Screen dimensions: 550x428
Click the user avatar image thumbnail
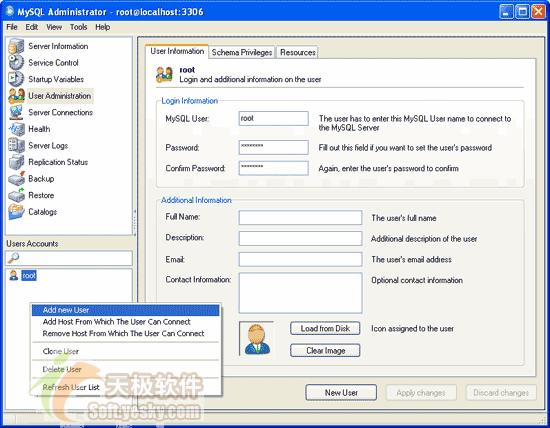(257, 339)
